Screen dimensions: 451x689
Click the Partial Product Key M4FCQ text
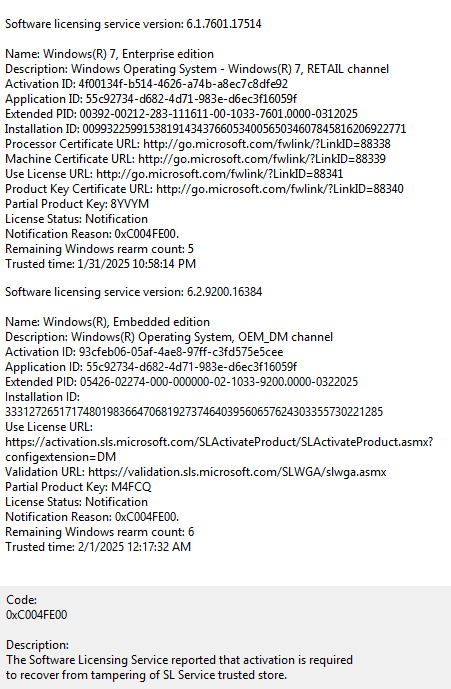131,487
